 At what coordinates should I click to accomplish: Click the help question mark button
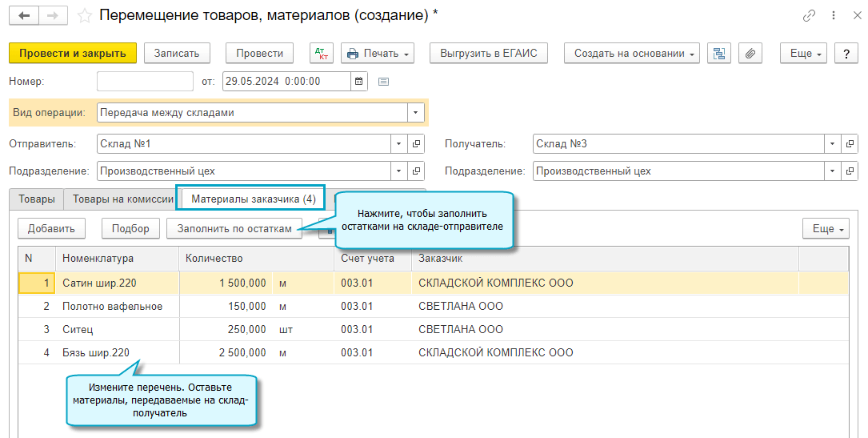(846, 54)
